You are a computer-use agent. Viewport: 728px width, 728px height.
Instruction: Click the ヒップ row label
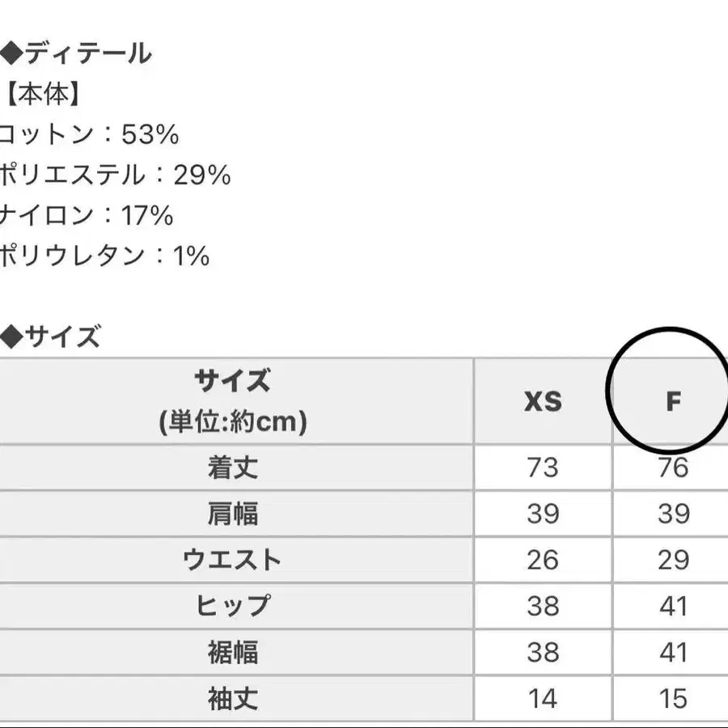(x=233, y=606)
